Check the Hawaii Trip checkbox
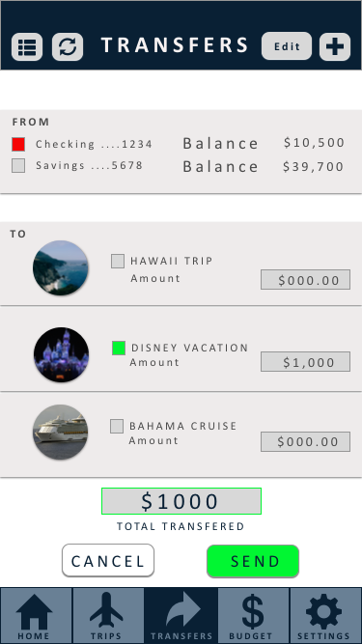This screenshot has height=644, width=362. pyautogui.click(x=118, y=261)
